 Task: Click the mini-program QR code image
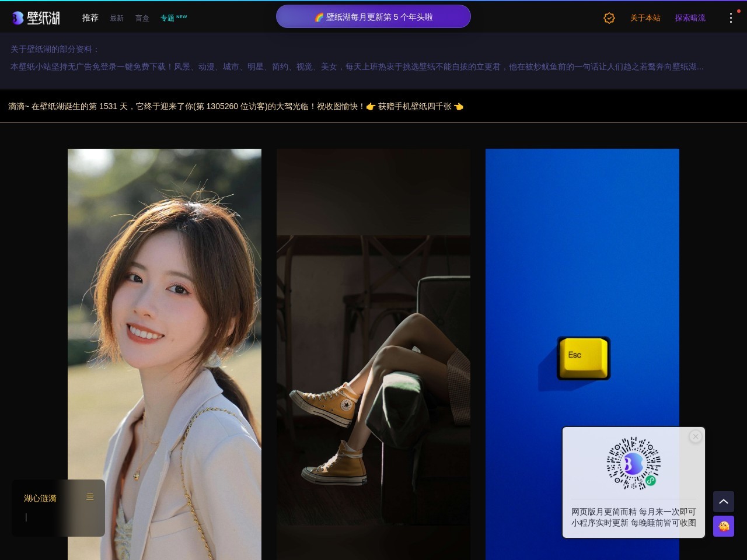pyautogui.click(x=633, y=463)
